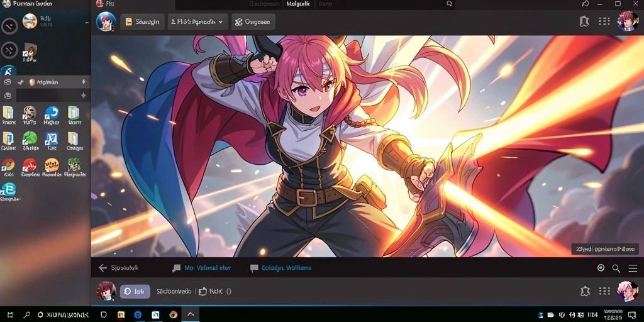Image resolution: width=644 pixels, height=322 pixels.
Task: Expand the taskbar hidden icons chevron
Action: point(191,314)
